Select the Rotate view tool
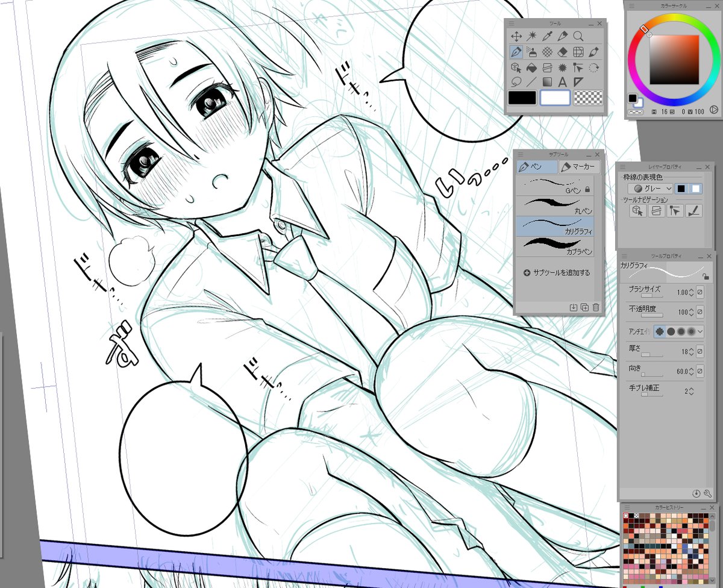 click(x=594, y=67)
